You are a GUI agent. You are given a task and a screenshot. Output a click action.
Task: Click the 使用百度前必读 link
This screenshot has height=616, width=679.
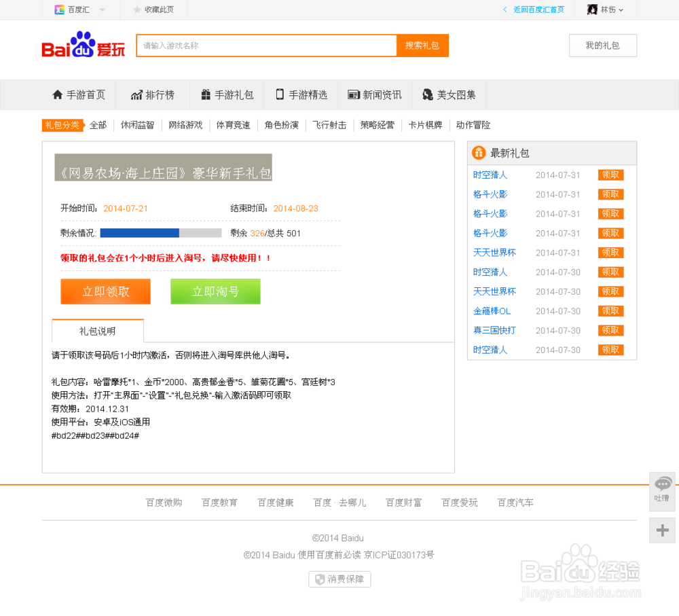coord(329,555)
